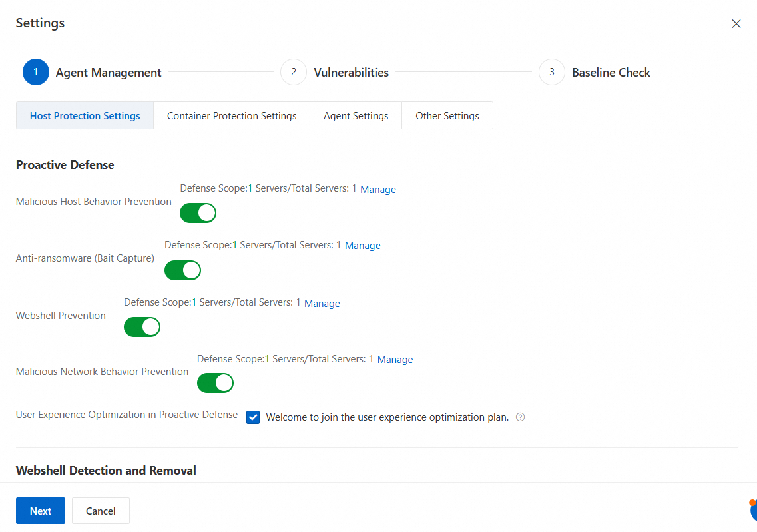757x532 pixels.
Task: Click the help icon beside optimization plan
Action: 521,417
